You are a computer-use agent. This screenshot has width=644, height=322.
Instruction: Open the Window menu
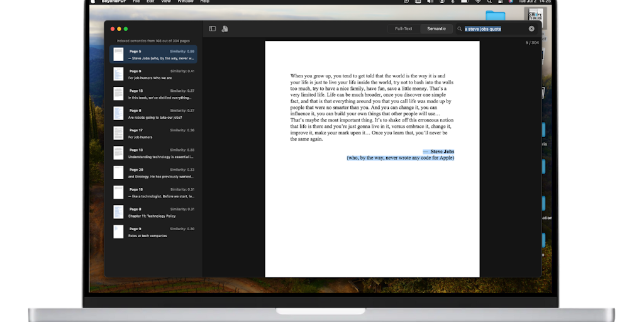click(186, 2)
